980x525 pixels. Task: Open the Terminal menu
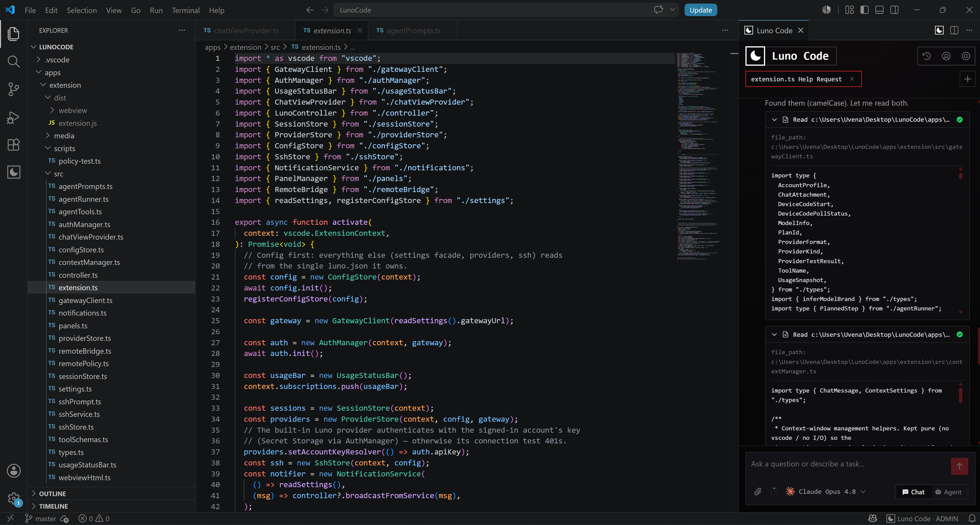click(x=186, y=10)
